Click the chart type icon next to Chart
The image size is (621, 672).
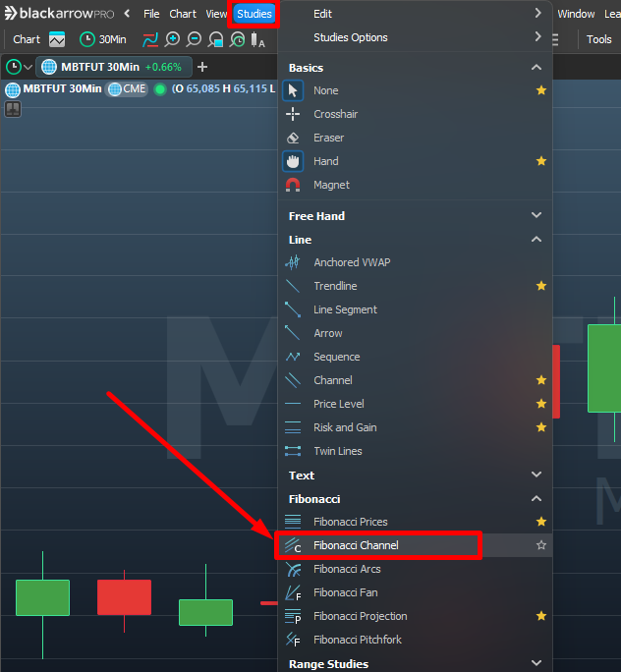tap(57, 39)
